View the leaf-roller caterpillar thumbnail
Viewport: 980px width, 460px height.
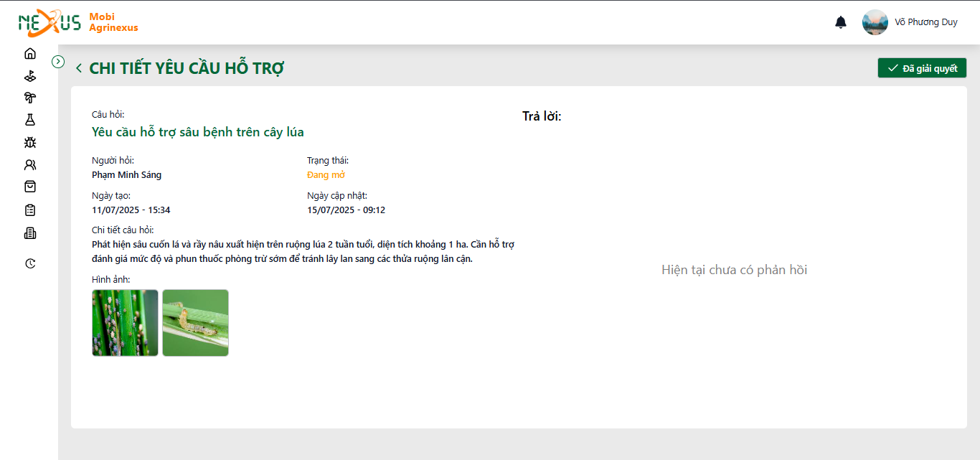click(x=195, y=323)
